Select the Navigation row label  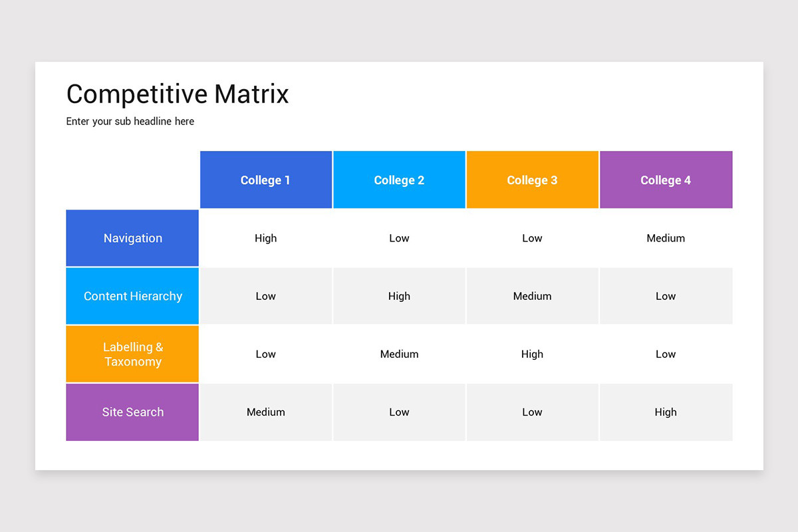coord(132,237)
